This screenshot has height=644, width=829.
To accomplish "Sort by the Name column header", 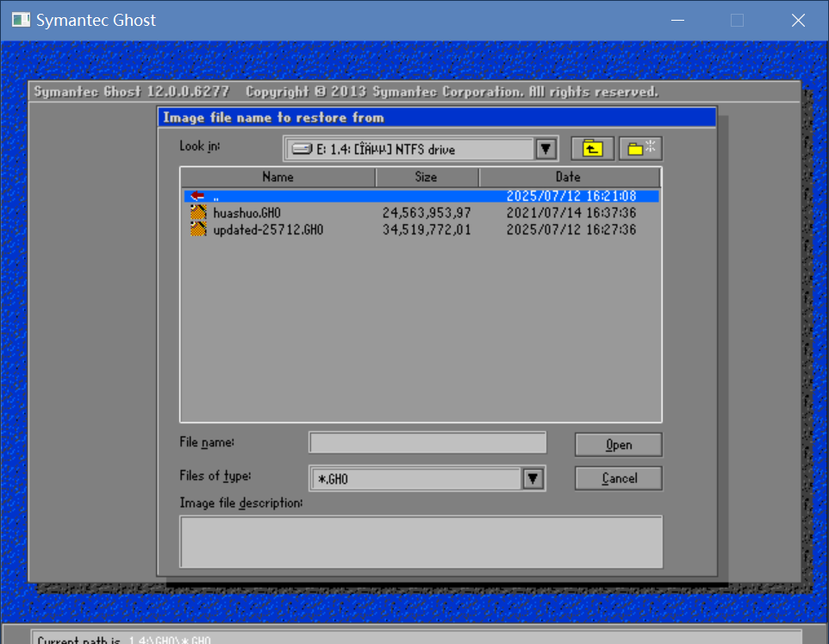I will [278, 177].
